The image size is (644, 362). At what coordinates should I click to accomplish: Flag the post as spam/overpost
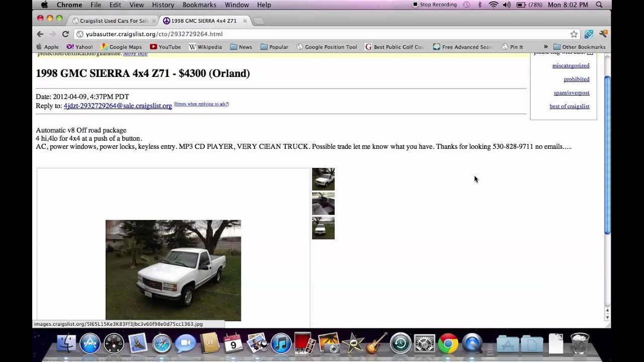[572, 93]
